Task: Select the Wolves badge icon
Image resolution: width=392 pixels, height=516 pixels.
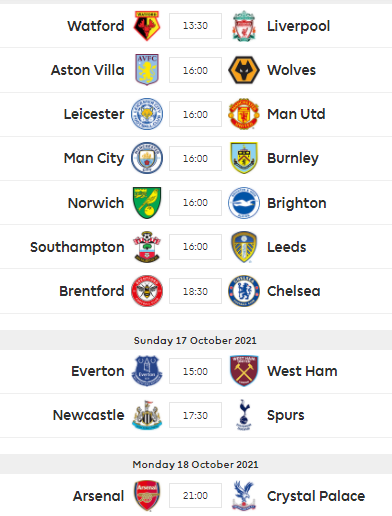Action: click(x=244, y=70)
